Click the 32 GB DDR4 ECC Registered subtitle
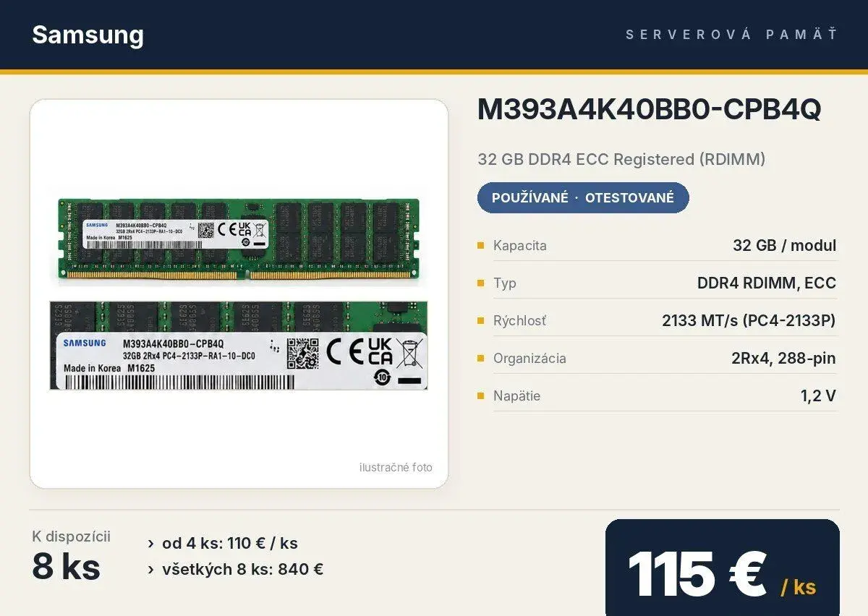 (621, 159)
